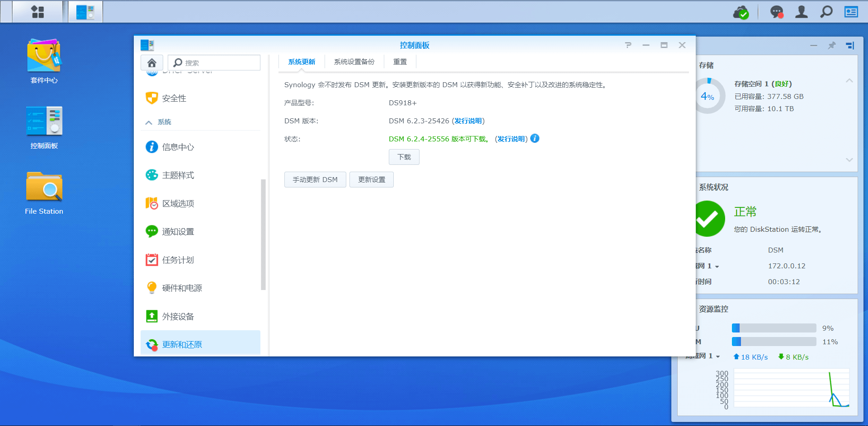The height and width of the screenshot is (426, 868).
Task: Open the user account options icon
Action: pyautogui.click(x=801, y=12)
